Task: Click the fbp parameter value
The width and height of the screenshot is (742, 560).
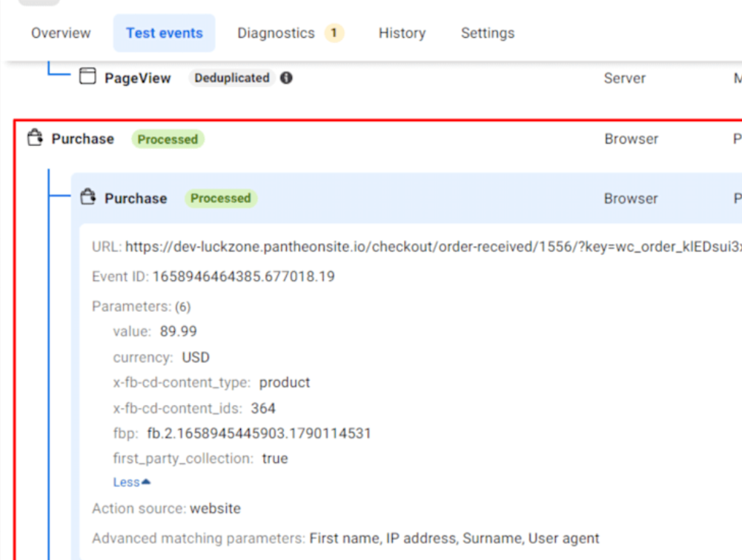Action: (x=259, y=433)
